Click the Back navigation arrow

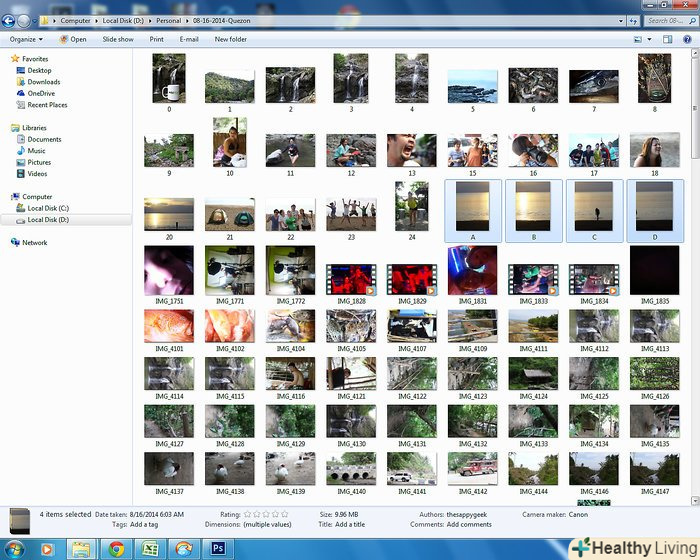pos(8,21)
